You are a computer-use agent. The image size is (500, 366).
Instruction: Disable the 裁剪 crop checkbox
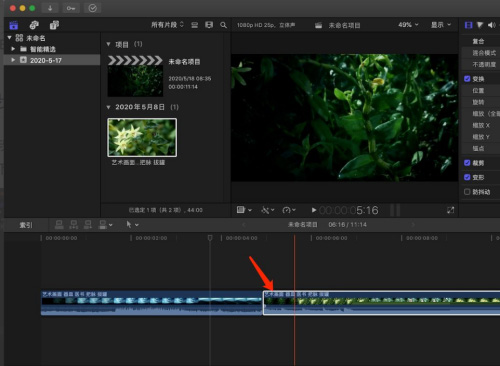pyautogui.click(x=467, y=163)
